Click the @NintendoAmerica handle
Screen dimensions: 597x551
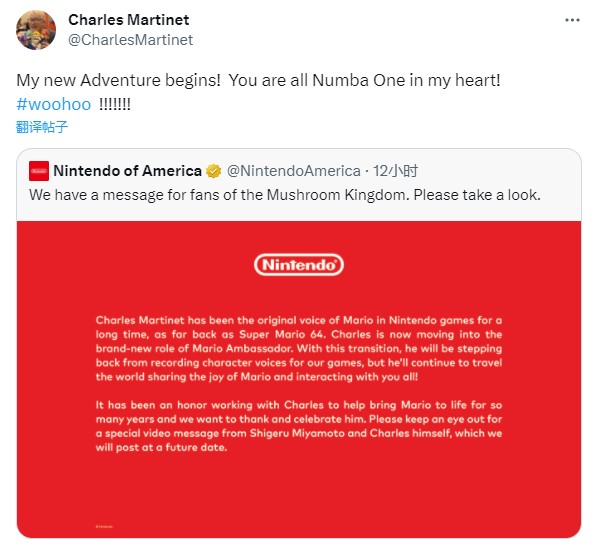coord(294,171)
